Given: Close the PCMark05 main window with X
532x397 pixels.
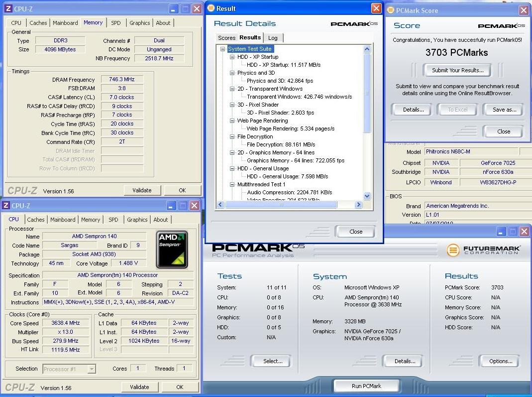Looking at the screenshot, I should (524, 232).
